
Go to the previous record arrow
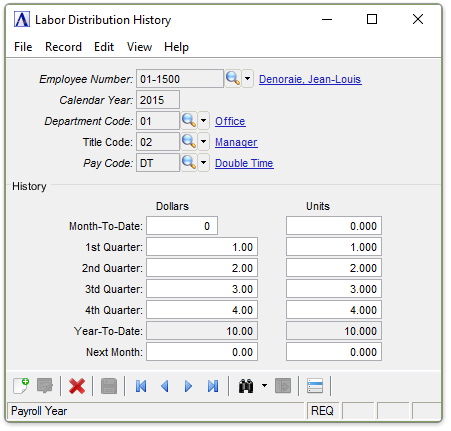[x=165, y=386]
